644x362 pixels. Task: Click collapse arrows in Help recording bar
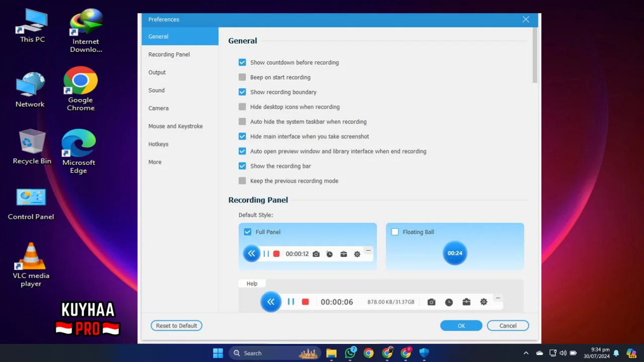pos(271,302)
